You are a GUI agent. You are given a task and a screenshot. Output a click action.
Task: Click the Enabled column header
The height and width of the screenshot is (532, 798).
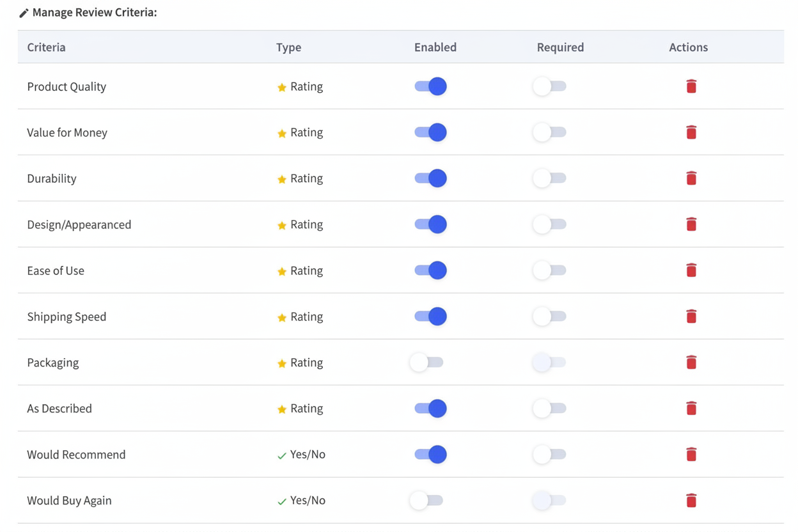435,47
